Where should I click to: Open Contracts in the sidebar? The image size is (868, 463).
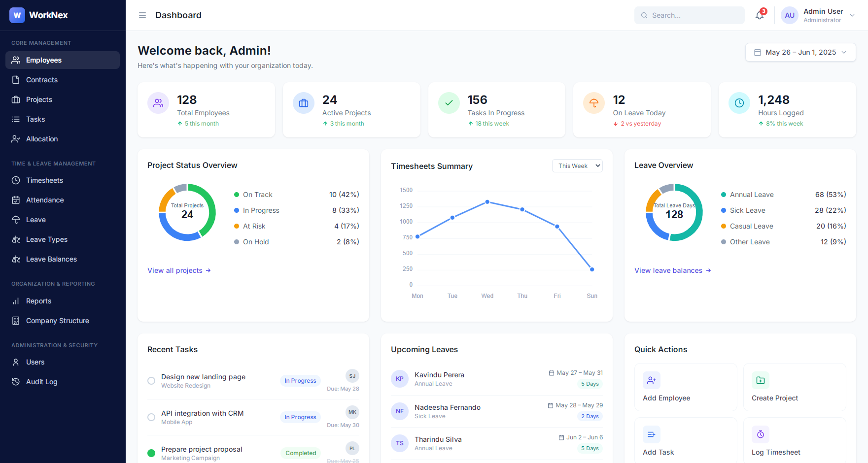(x=63, y=80)
